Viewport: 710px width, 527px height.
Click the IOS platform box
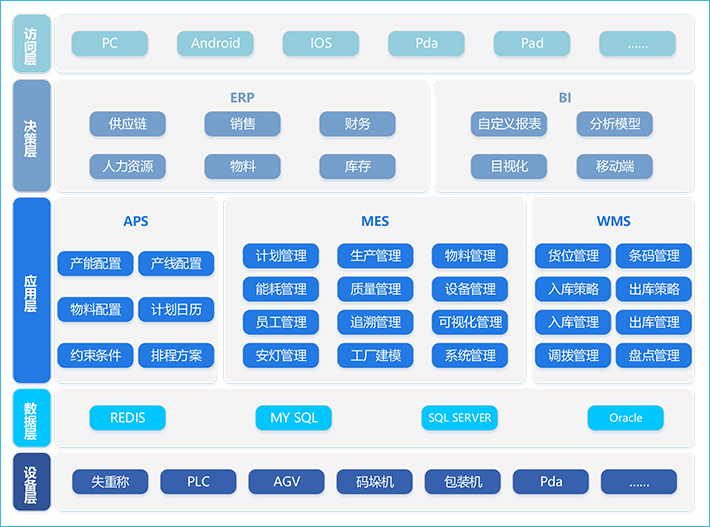point(320,43)
